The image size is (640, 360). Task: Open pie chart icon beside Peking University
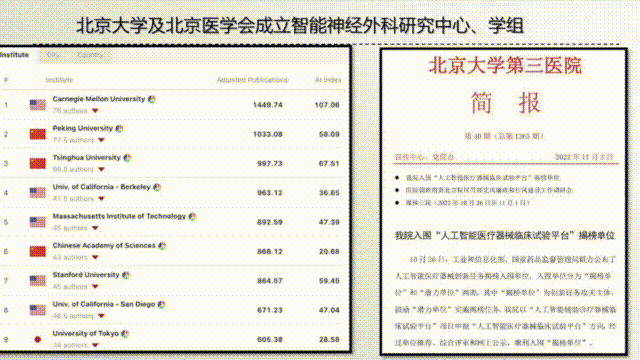pyautogui.click(x=119, y=129)
